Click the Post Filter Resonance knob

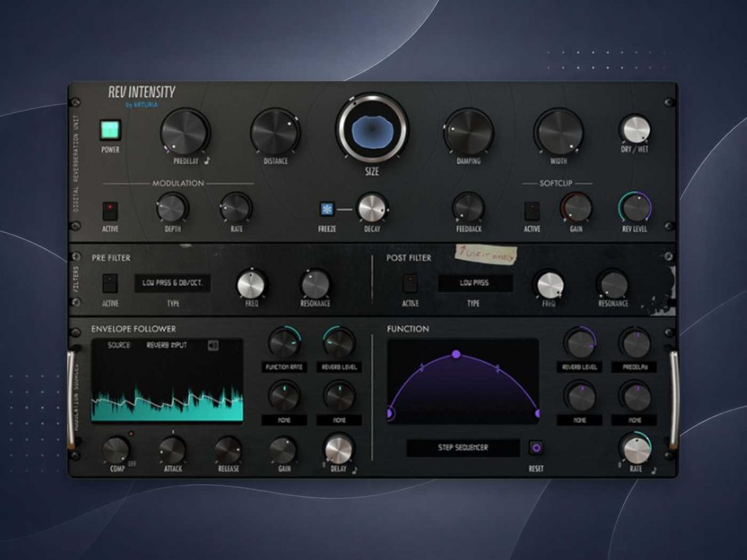[x=613, y=285]
